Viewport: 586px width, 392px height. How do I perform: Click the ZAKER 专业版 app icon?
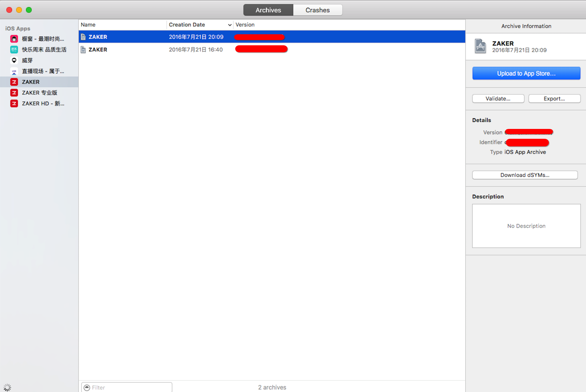click(x=14, y=93)
